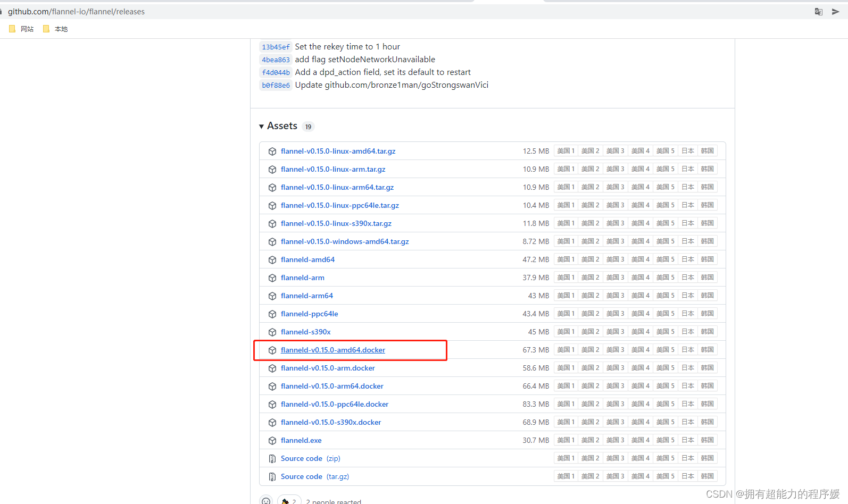848x504 pixels.
Task: Use 美国 1 mirror for flanneld-ppc64le
Action: (566, 314)
